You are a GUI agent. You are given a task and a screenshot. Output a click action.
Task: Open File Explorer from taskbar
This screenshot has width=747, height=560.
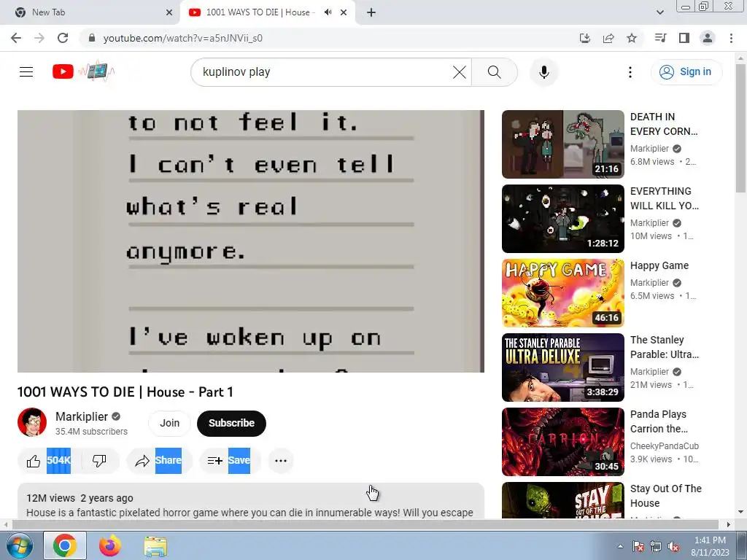pos(155,547)
